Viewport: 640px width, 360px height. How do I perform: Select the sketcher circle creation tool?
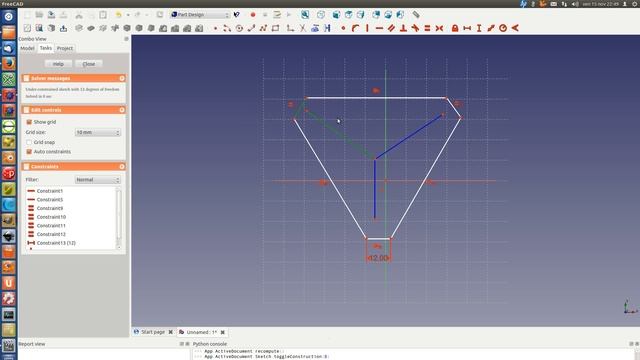click(x=239, y=28)
